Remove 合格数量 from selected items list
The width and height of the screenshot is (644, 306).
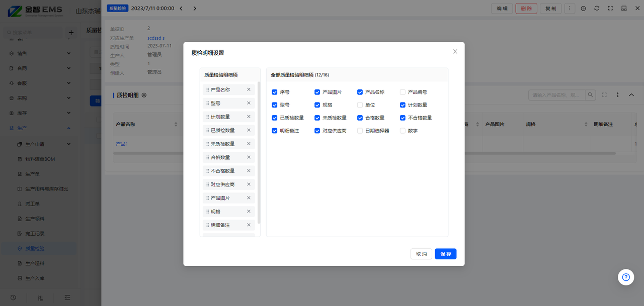pyautogui.click(x=249, y=157)
